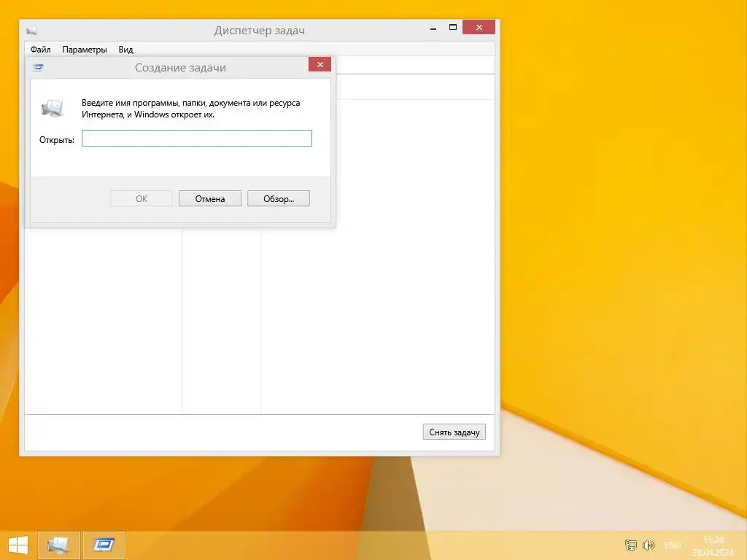Open the clock showing 28.04.2024
Image resolution: width=747 pixels, height=560 pixels.
pos(713,545)
